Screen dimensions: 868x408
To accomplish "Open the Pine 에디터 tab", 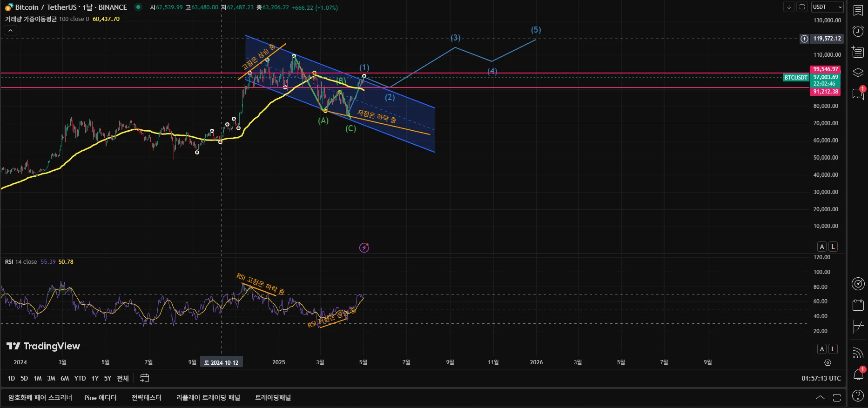I will click(101, 398).
